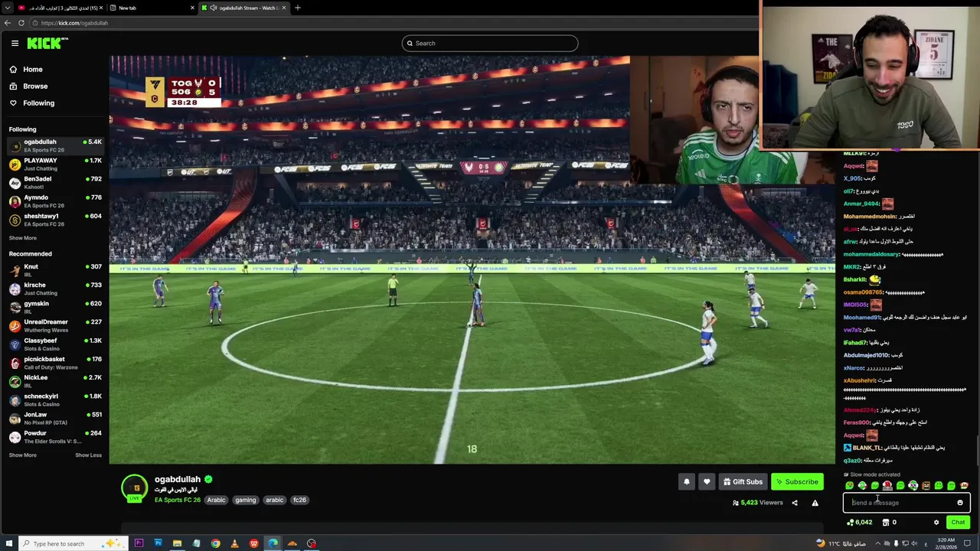Open a new browser tab
Image resolution: width=980 pixels, height=551 pixels.
click(x=298, y=8)
